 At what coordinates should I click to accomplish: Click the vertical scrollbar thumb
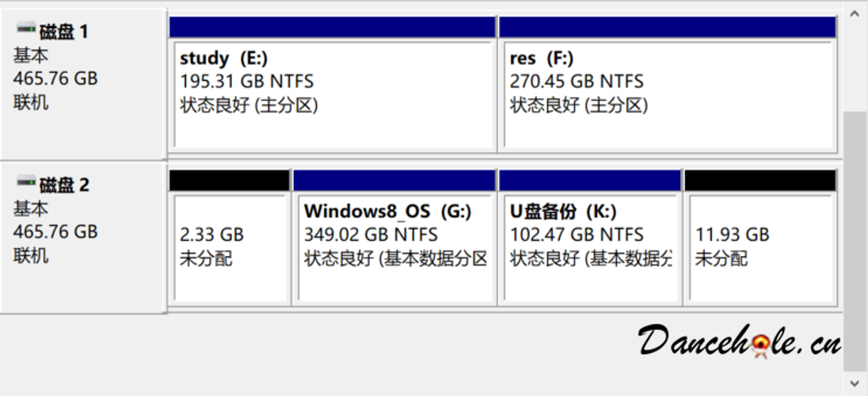pos(855,241)
